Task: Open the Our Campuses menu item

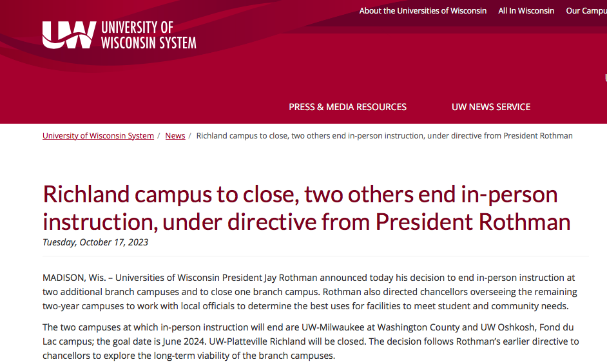Action: click(x=586, y=11)
